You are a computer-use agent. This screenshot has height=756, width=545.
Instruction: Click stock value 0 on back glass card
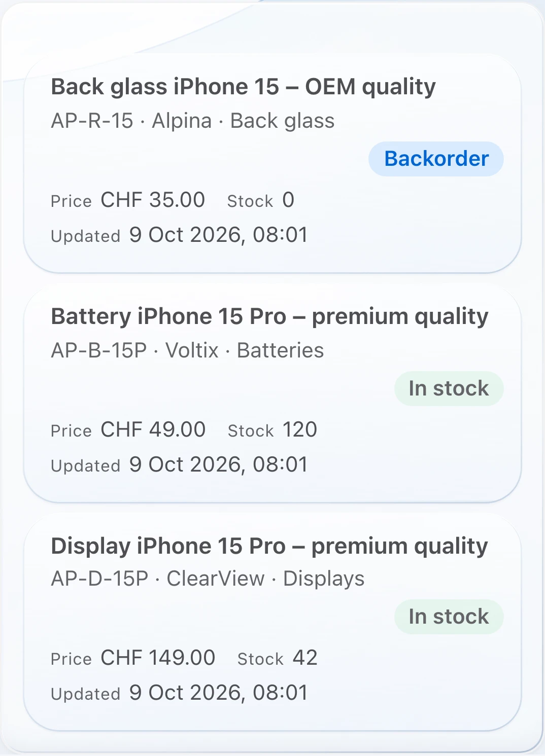click(x=288, y=200)
